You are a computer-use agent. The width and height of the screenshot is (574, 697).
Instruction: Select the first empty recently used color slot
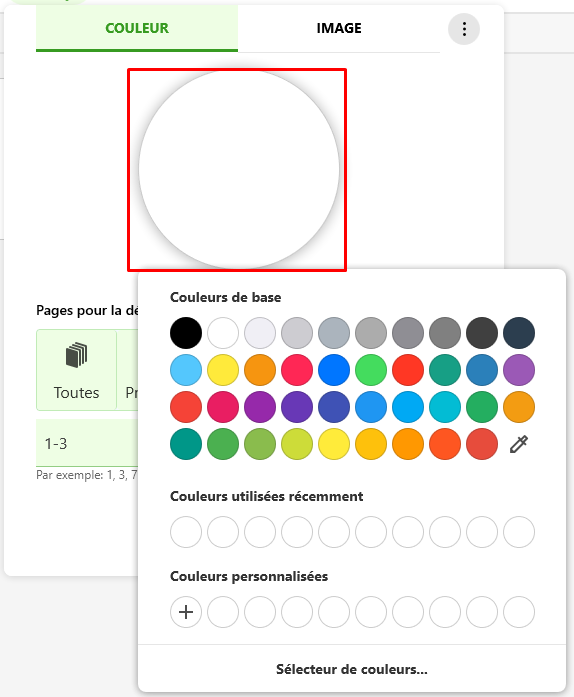tap(186, 532)
